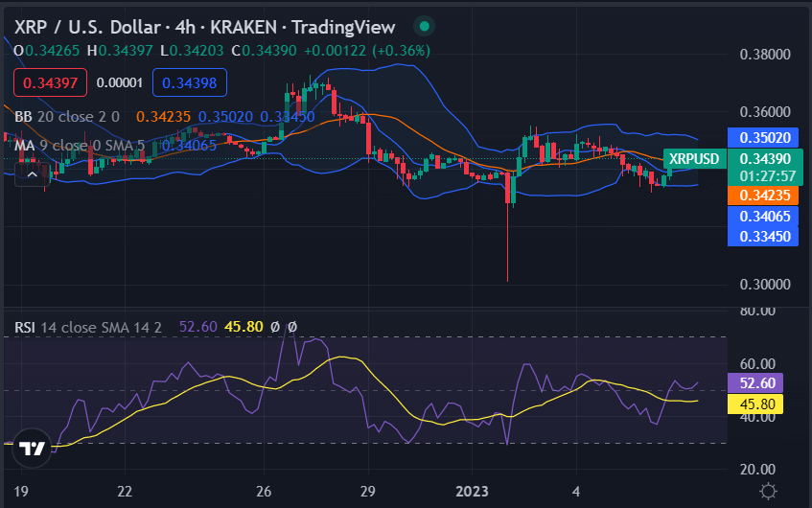Image resolution: width=812 pixels, height=508 pixels.
Task: Select the RSI 14 close SMA 14 2 label
Action: pyautogui.click(x=88, y=327)
